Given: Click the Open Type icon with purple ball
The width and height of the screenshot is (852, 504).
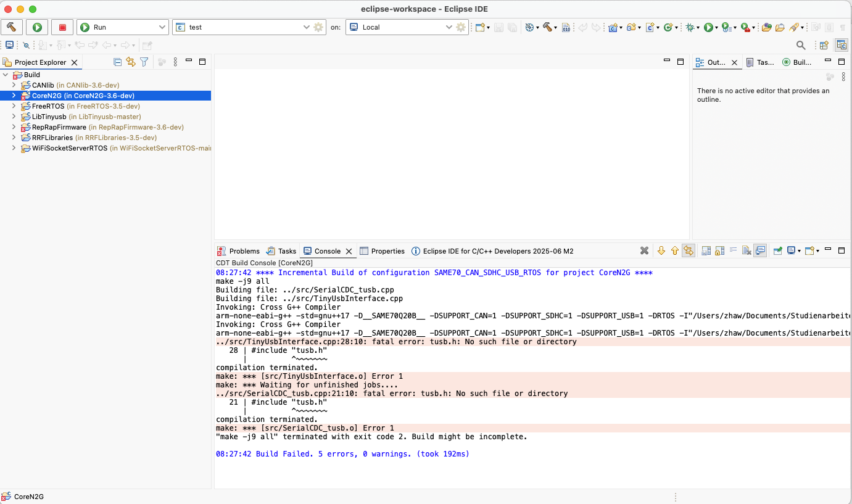Looking at the screenshot, I should point(766,27).
